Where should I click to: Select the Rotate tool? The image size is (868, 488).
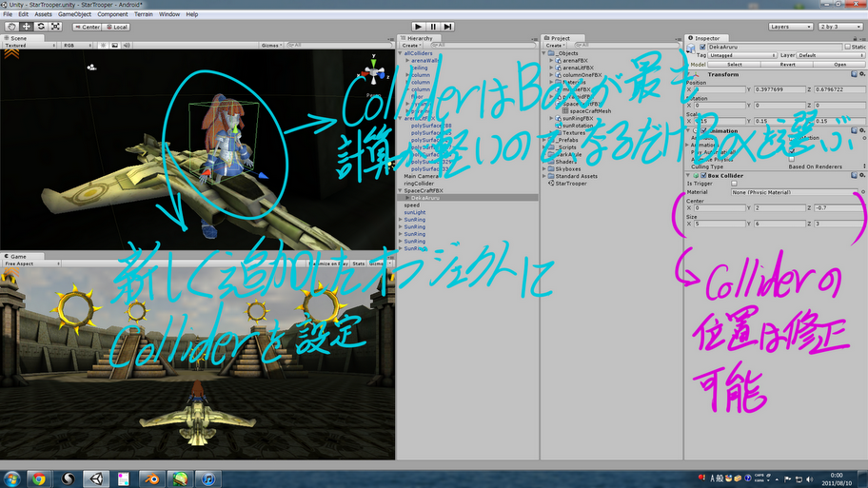(x=41, y=27)
